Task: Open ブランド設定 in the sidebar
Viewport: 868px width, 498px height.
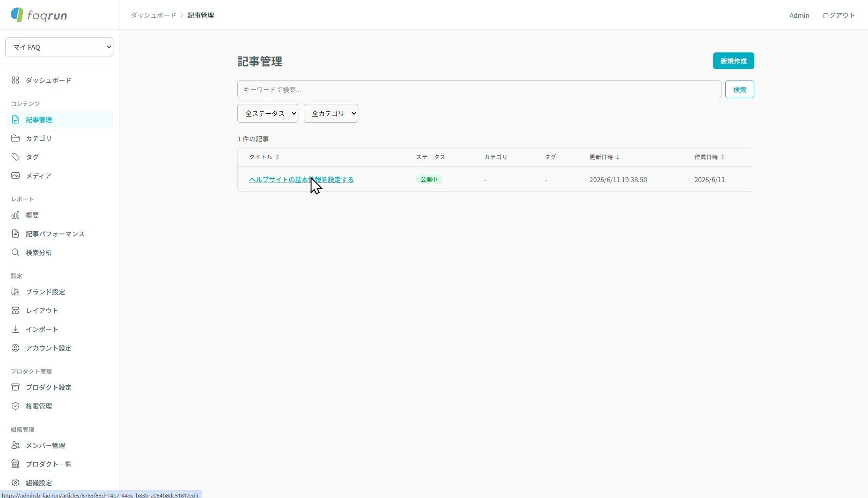Action: point(59,292)
